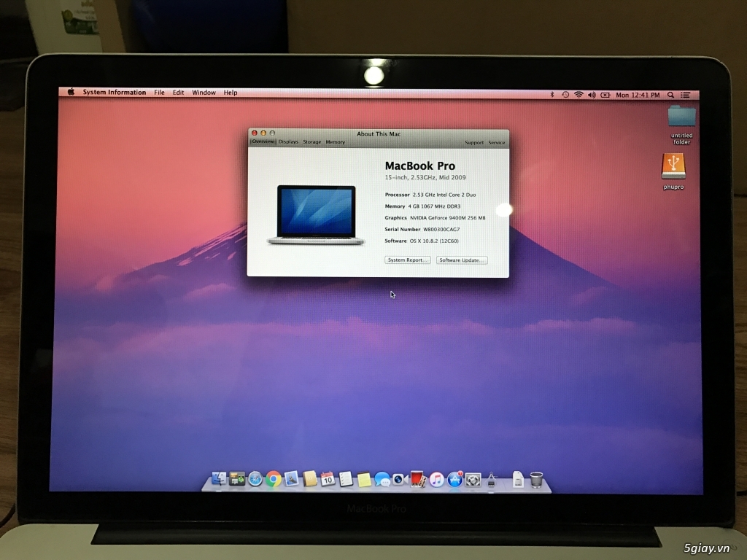Open FaceTime from the Dock
Image resolution: width=747 pixels, height=560 pixels.
click(x=399, y=479)
